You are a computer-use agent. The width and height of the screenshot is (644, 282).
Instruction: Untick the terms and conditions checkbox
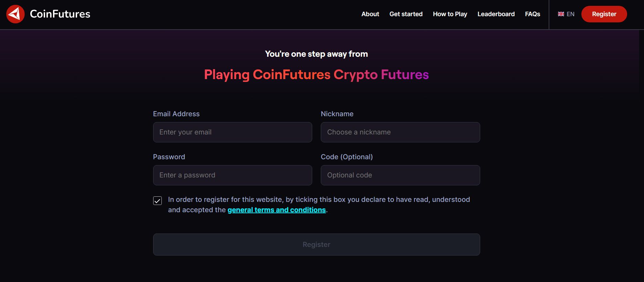pos(157,201)
